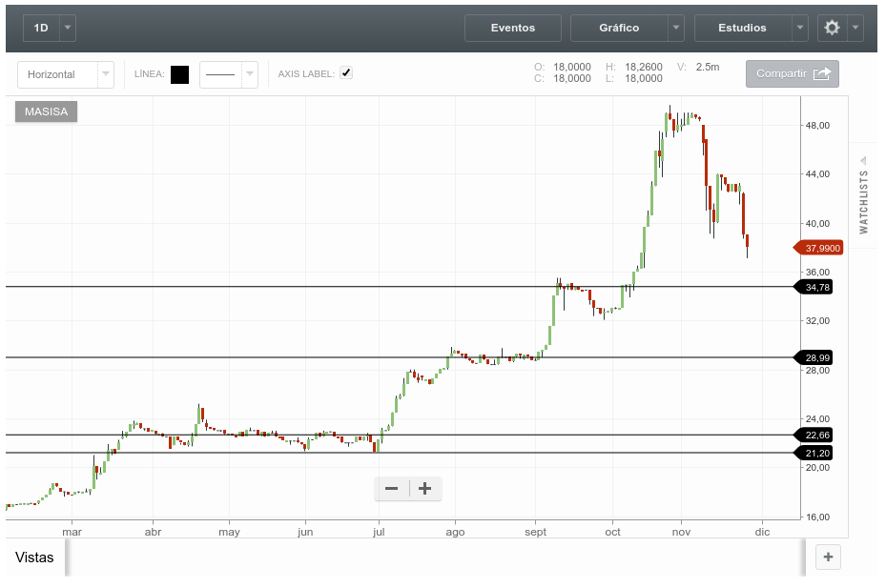Open the Eventos menu
Viewport: 886px width, 588px height.
coord(513,28)
